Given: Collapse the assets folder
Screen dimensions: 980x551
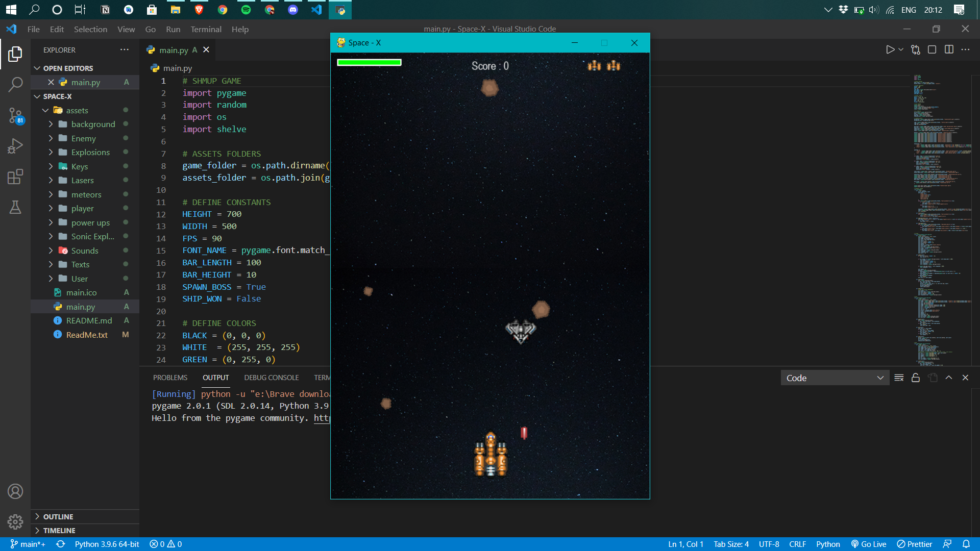Looking at the screenshot, I should (77, 110).
